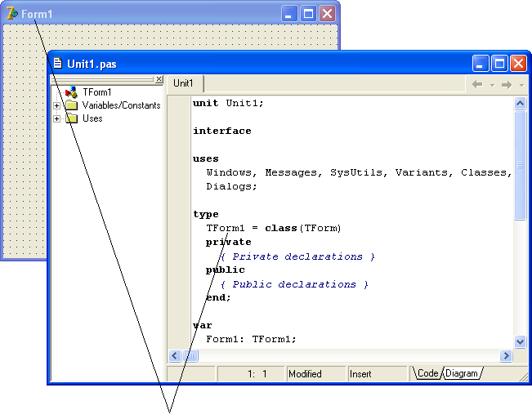Click the 'type' keyword line

coord(206,214)
